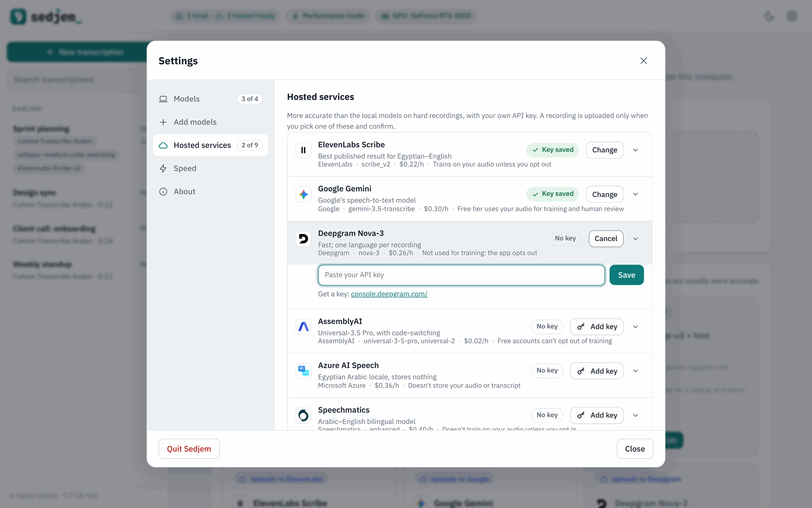Open the Speed settings tab
Image resolution: width=812 pixels, height=508 pixels.
210,168
